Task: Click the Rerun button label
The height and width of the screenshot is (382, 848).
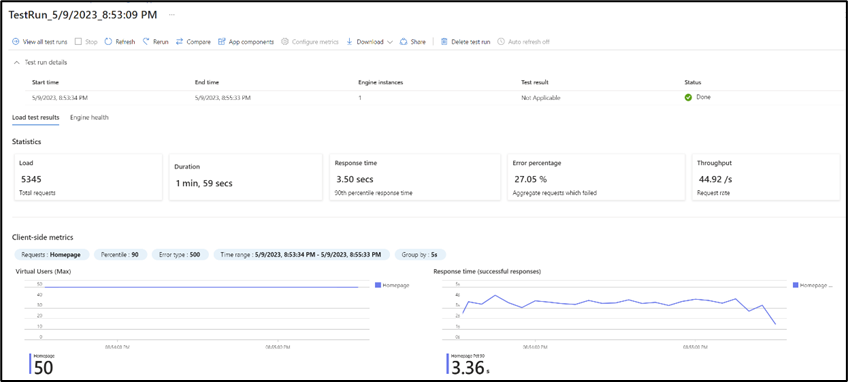Action: 161,42
